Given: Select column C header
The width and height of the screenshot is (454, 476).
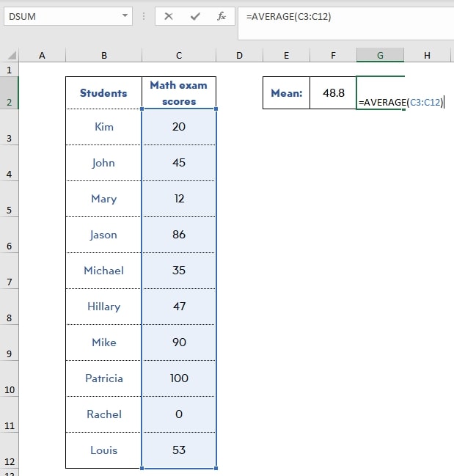Looking at the screenshot, I should click(179, 55).
